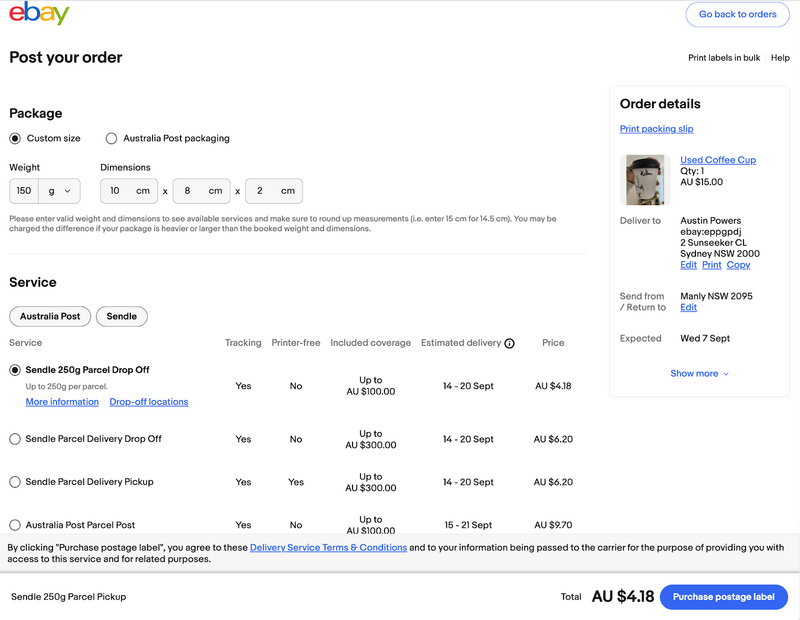Image resolution: width=800 pixels, height=620 pixels.
Task: Click Purchase postage label button
Action: 723,597
